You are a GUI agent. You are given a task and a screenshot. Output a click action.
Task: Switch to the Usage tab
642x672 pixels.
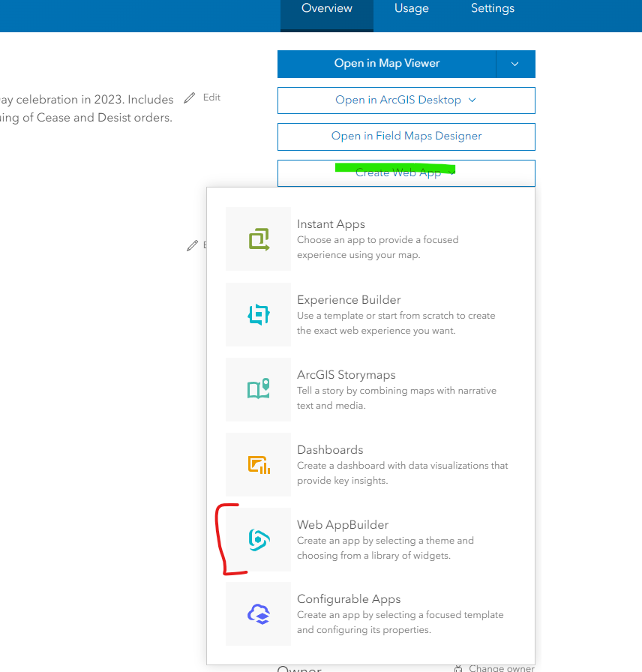[x=411, y=8]
